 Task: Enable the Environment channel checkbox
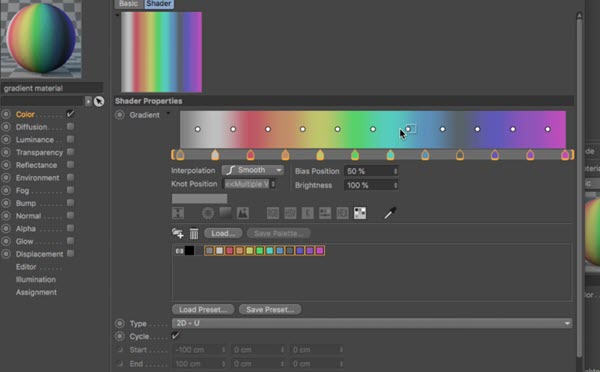click(x=70, y=177)
